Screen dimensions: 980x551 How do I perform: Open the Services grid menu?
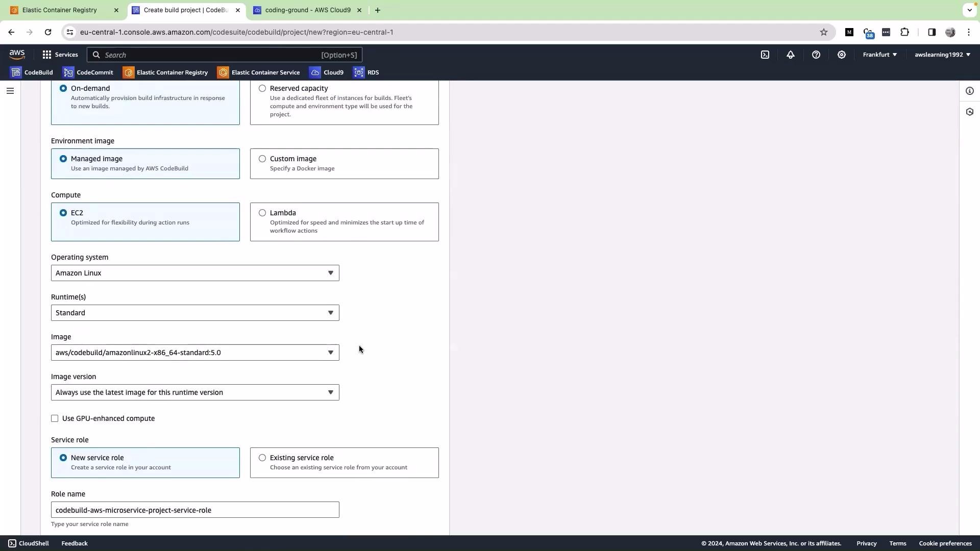click(60, 55)
